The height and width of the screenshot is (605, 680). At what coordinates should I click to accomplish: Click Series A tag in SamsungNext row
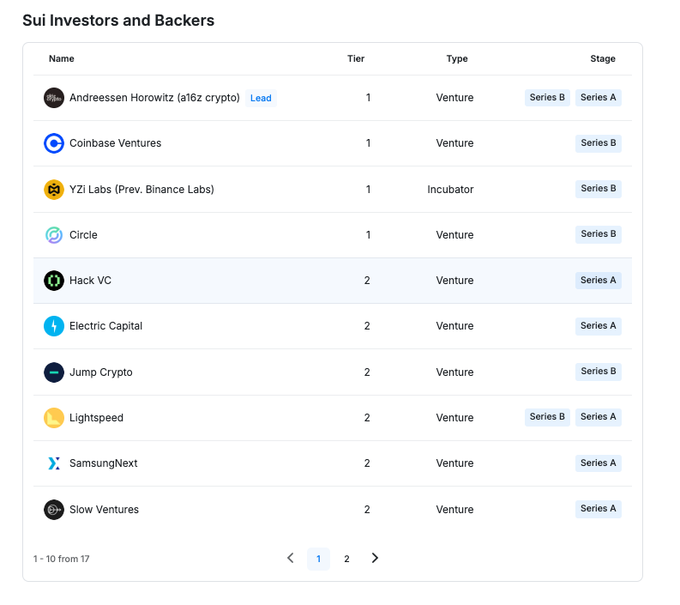coord(598,463)
